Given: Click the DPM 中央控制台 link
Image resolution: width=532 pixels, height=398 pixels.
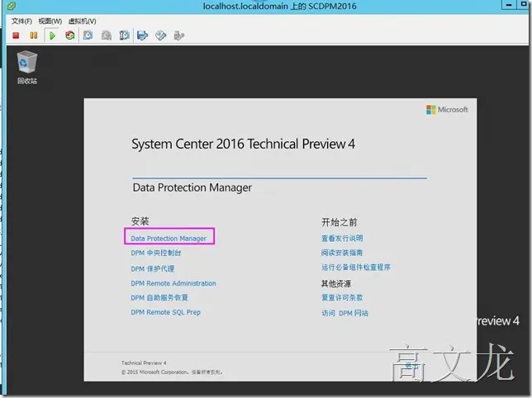Looking at the screenshot, I should 156,253.
